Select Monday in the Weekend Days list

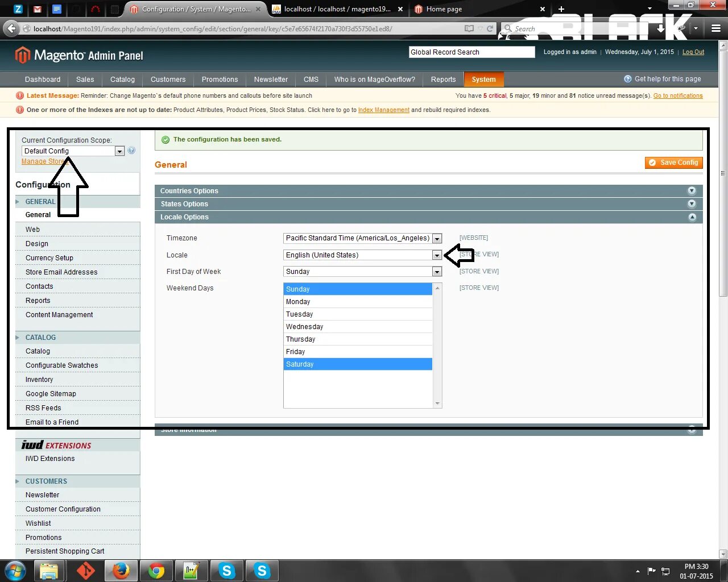click(358, 302)
